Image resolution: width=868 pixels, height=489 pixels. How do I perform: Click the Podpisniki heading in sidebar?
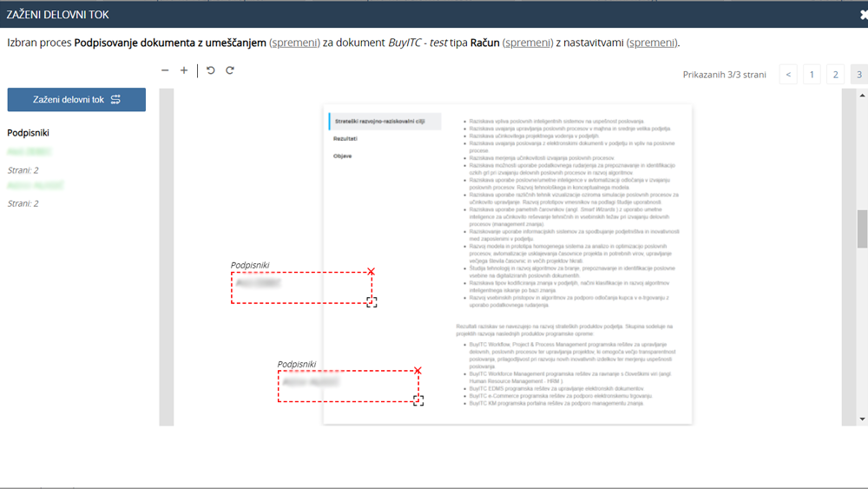tap(29, 133)
